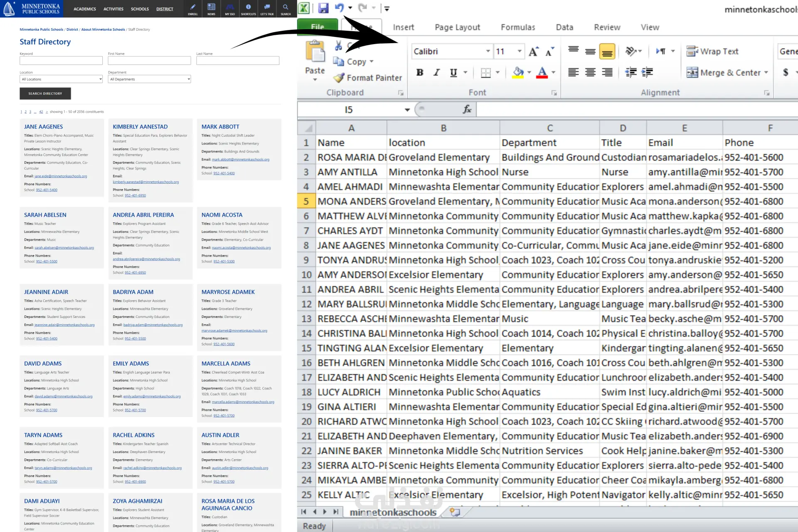Viewport: 798px width, 532px height.
Task: Switch to the Insert ribbon tab
Action: [x=404, y=27]
